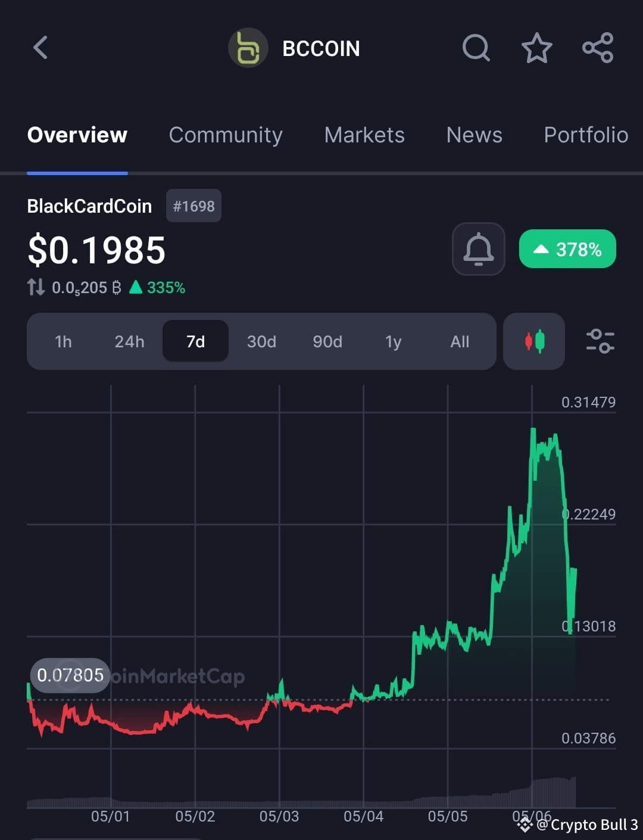Open the News tab
Screen dimensions: 643x840
tap(473, 135)
